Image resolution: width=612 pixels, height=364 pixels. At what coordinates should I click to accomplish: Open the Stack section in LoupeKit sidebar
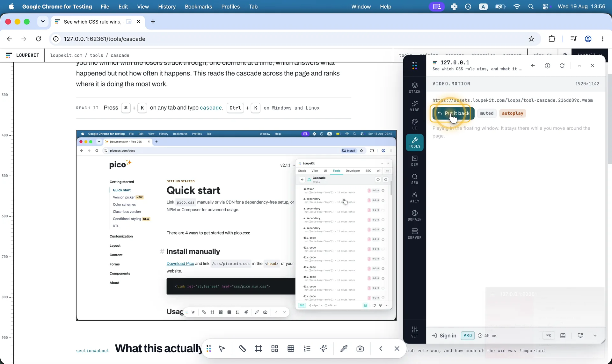coord(414,88)
